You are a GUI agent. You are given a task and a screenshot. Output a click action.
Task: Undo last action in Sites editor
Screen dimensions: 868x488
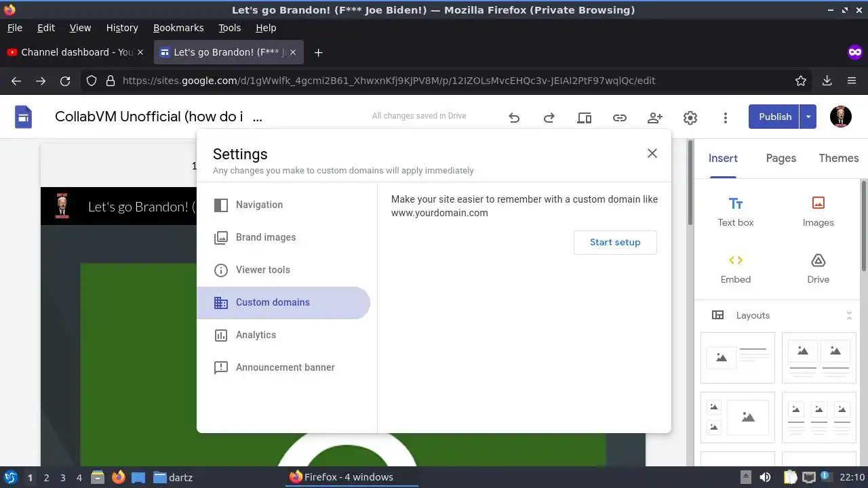(x=514, y=118)
